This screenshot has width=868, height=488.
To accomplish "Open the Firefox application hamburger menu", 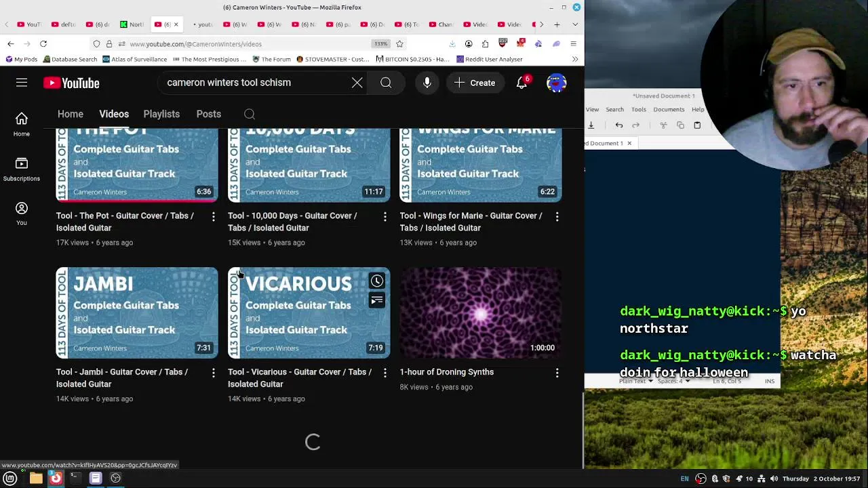I will coord(573,43).
